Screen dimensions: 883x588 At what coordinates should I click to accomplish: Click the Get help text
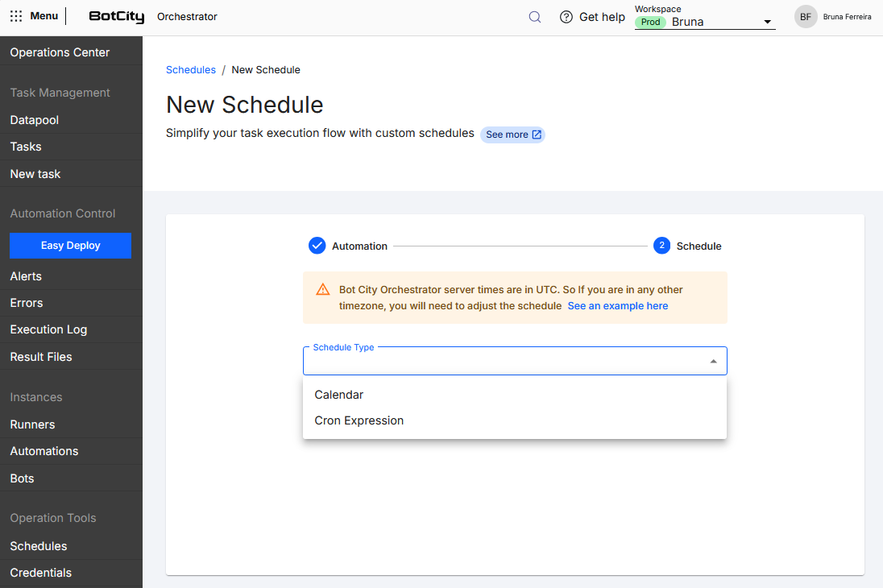coord(602,17)
